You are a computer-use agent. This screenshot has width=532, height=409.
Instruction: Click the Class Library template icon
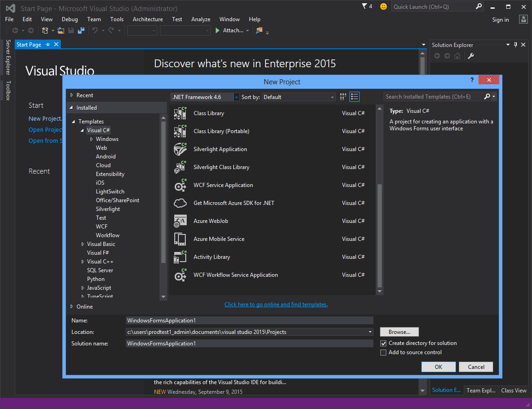[x=180, y=113]
